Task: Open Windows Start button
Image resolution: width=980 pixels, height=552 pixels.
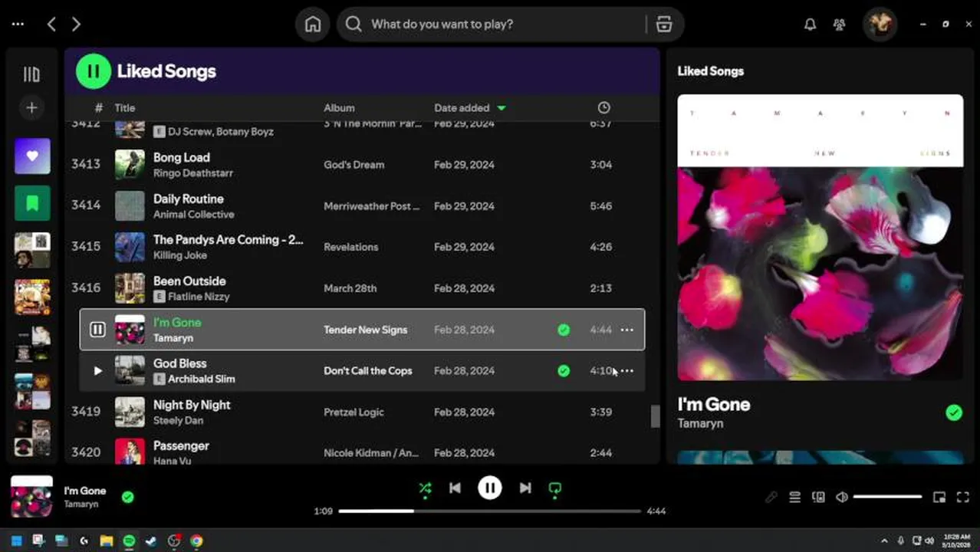Action: pos(16,541)
